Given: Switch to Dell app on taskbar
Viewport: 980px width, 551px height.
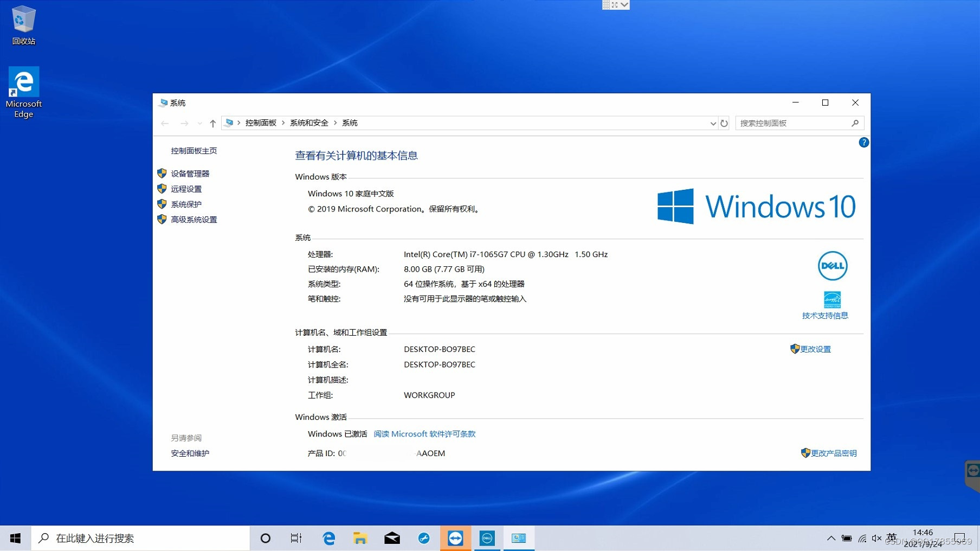Looking at the screenshot, I should tap(487, 538).
